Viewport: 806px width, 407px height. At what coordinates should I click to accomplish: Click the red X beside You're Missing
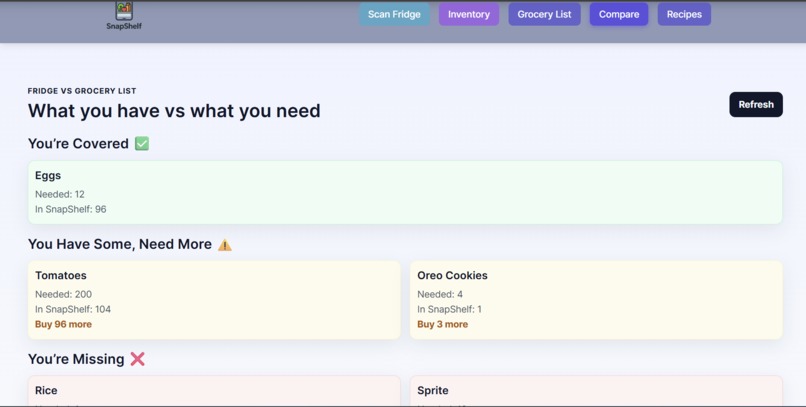point(137,359)
